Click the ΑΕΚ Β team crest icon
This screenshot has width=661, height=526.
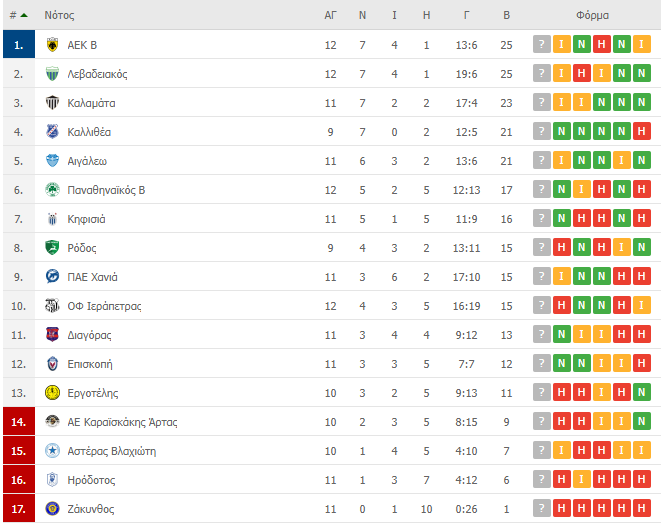[x=52, y=45]
